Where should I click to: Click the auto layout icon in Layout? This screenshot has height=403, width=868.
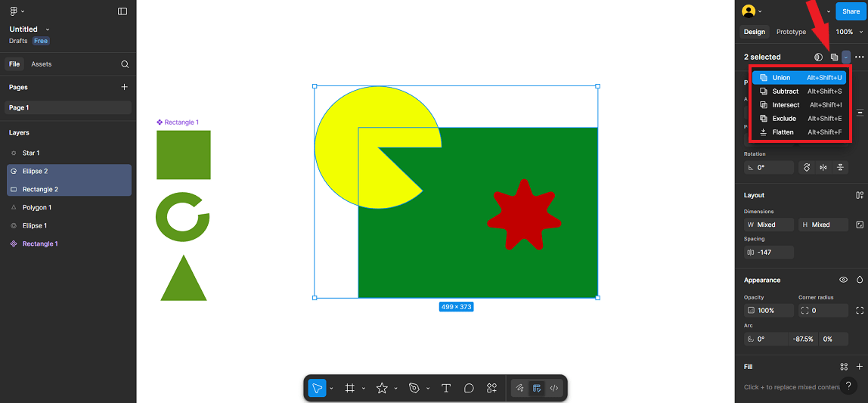860,195
